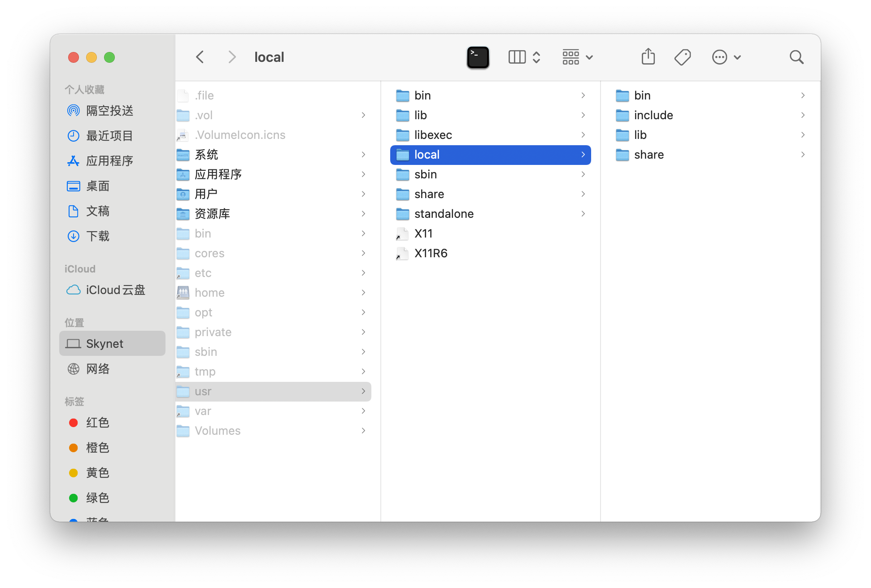Screen dimensions: 871x588
Task: Open Terminal from the toolbar icon
Action: 478,57
